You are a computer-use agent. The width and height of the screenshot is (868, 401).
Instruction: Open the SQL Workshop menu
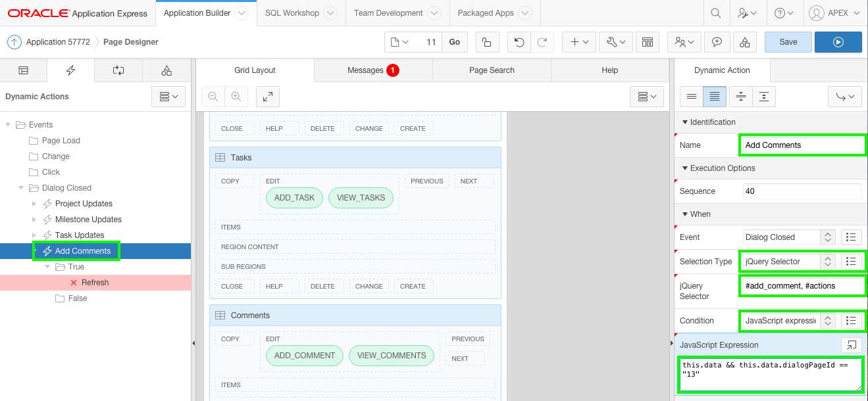292,12
